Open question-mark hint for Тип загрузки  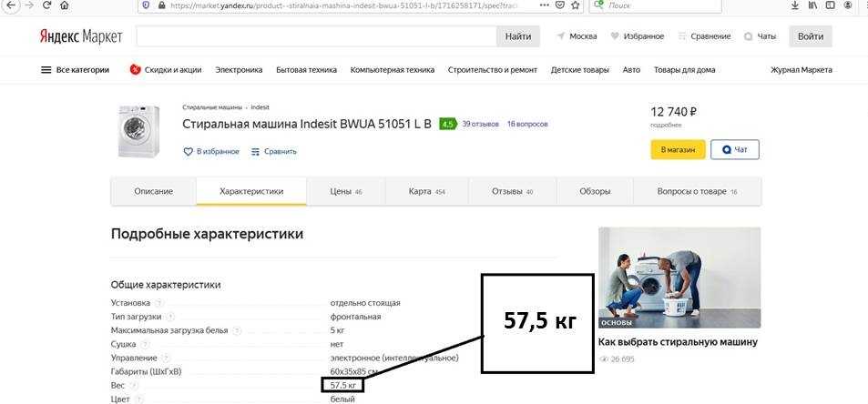(171, 317)
